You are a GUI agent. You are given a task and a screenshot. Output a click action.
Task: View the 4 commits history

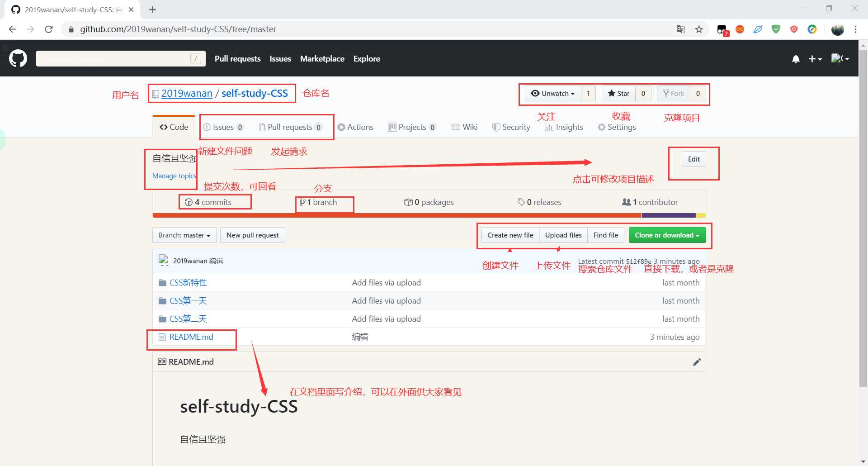208,202
